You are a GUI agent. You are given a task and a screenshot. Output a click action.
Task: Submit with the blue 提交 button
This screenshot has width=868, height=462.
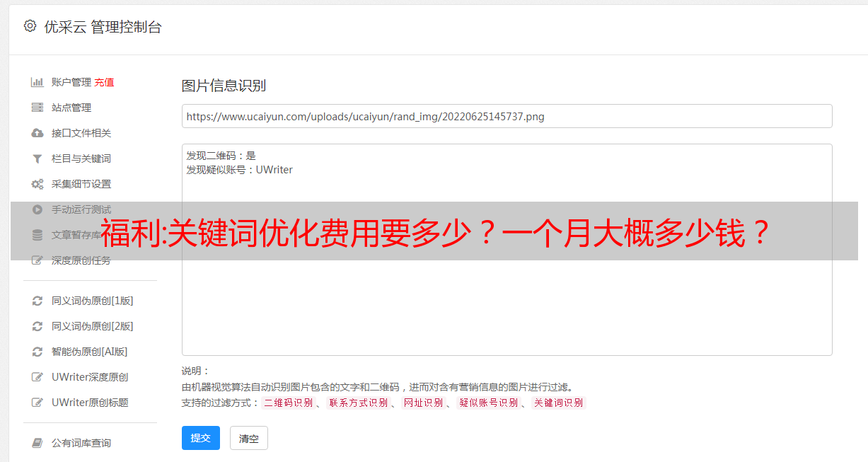coord(201,438)
